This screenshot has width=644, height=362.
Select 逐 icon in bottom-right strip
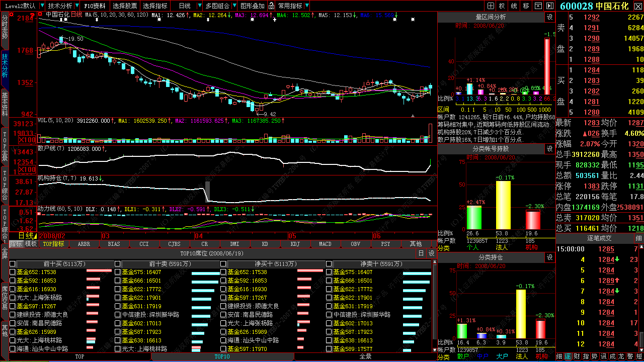tap(568, 356)
